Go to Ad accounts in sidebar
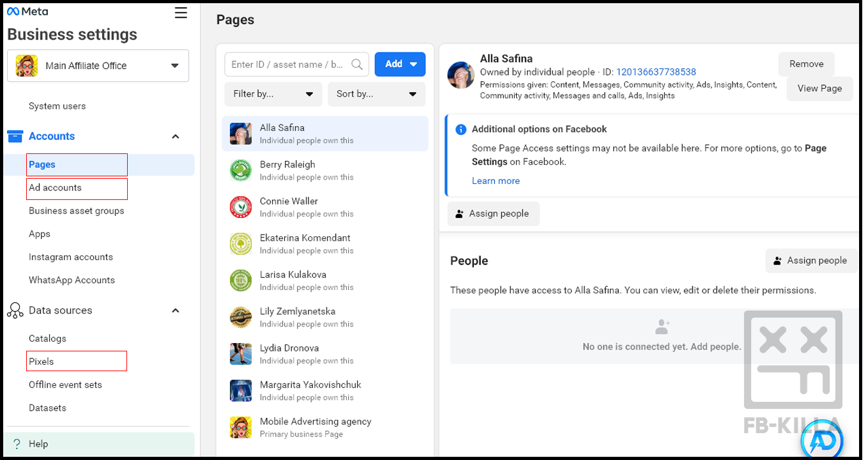The width and height of the screenshot is (868, 460). pos(56,188)
